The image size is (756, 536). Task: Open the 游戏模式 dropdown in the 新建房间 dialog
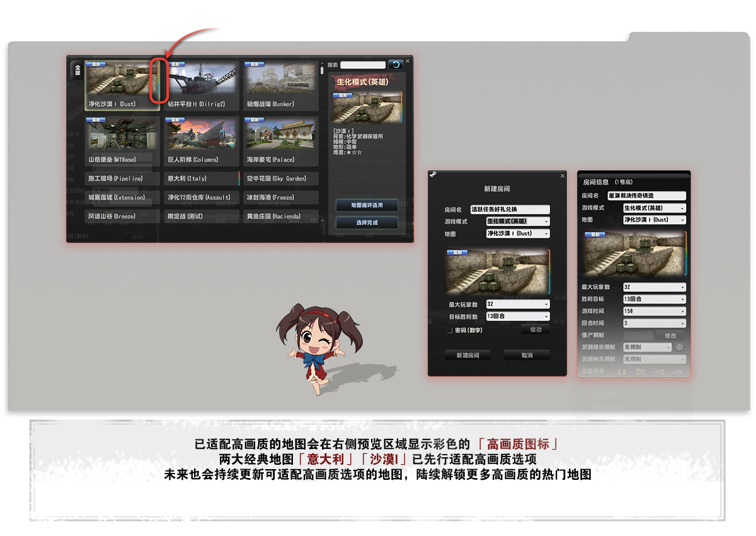pyautogui.click(x=518, y=221)
